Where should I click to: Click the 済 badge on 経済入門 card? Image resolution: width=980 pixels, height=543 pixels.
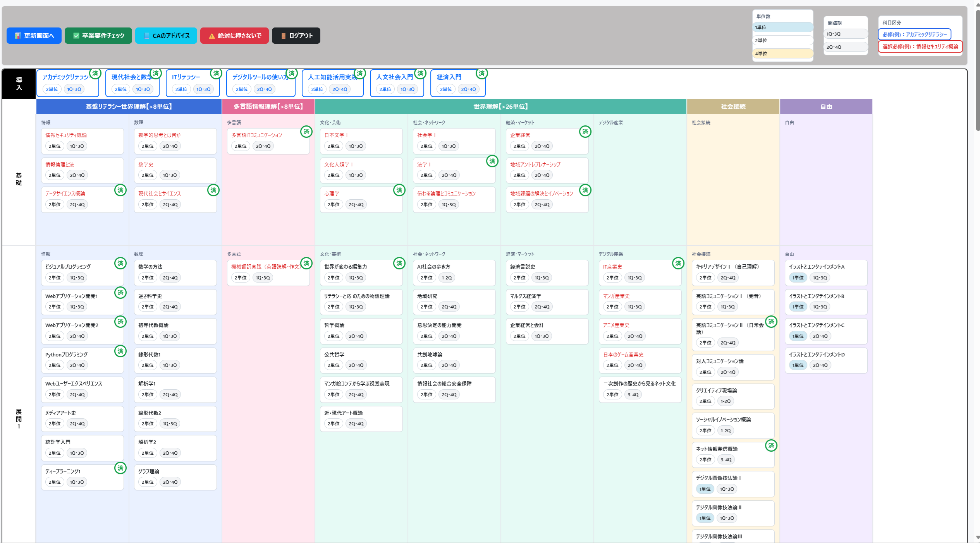tap(481, 73)
